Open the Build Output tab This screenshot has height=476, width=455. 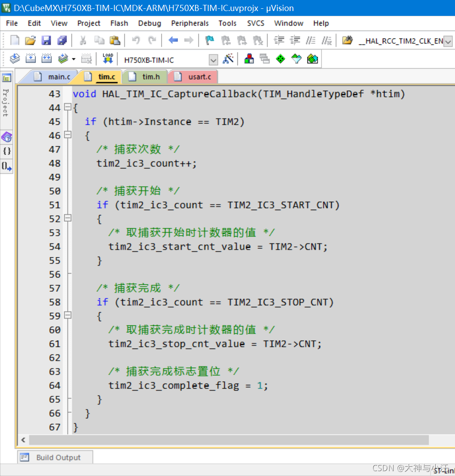[x=55, y=457]
